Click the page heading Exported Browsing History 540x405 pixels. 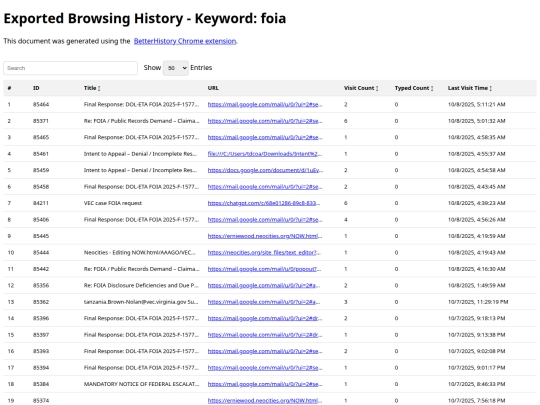point(145,19)
